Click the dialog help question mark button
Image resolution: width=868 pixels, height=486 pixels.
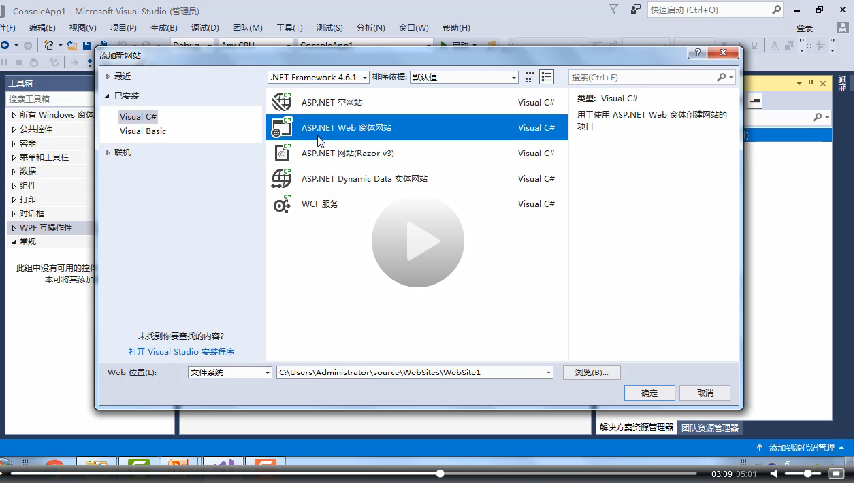697,52
